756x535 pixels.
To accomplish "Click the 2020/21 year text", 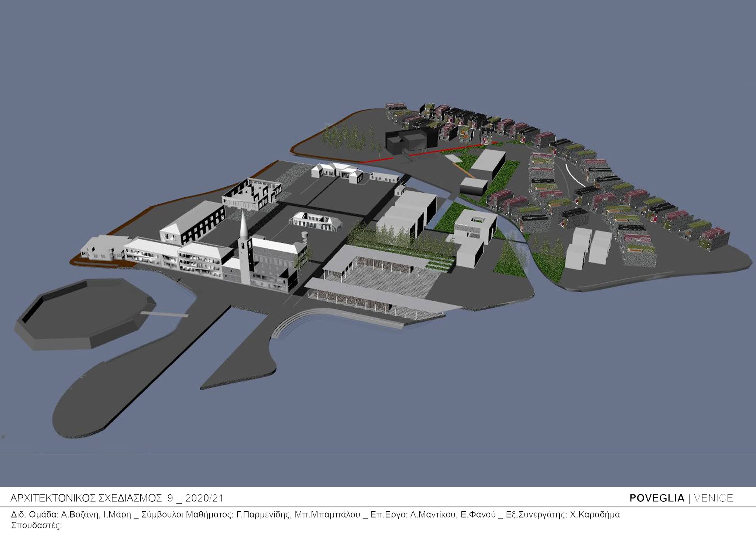I will click(204, 498).
